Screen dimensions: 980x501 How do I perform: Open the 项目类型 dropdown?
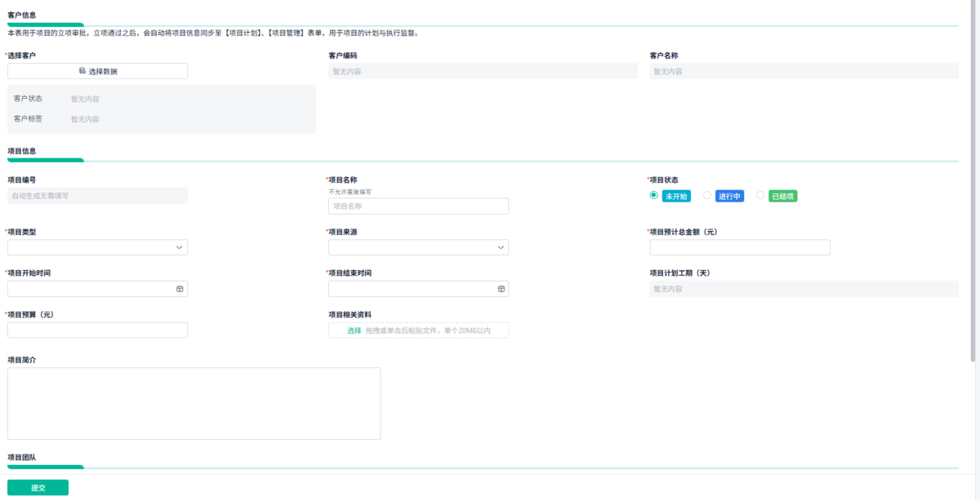(97, 247)
